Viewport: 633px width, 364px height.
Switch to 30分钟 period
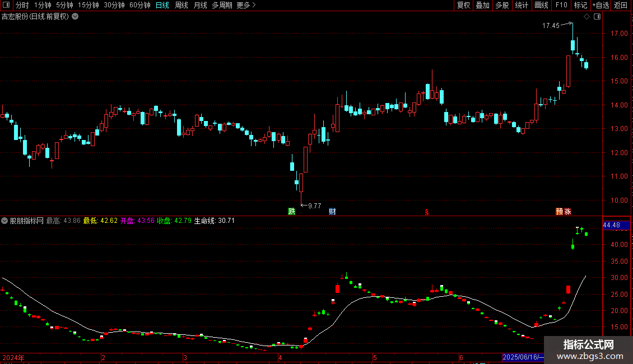[114, 5]
